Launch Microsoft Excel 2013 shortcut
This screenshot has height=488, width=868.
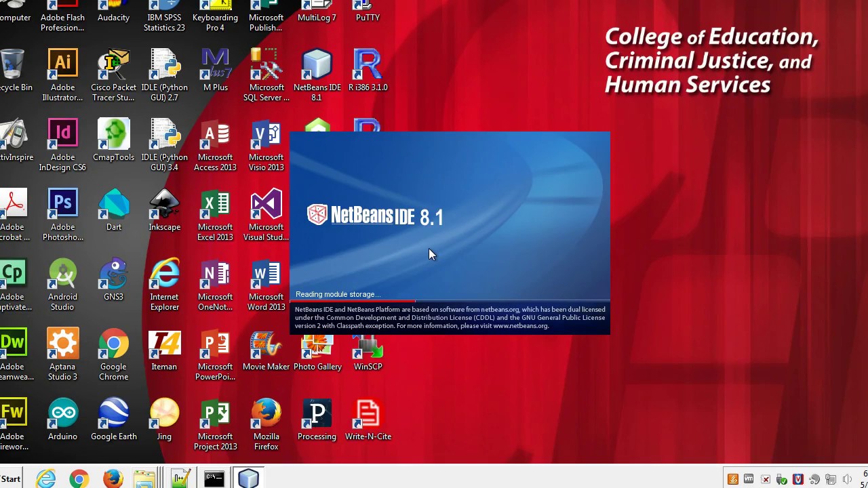[x=216, y=214]
